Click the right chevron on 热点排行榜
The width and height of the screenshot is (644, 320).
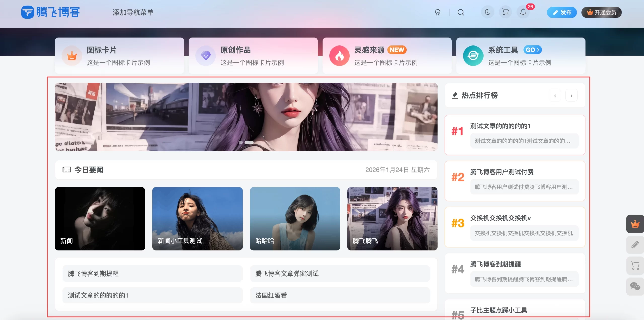tap(572, 95)
